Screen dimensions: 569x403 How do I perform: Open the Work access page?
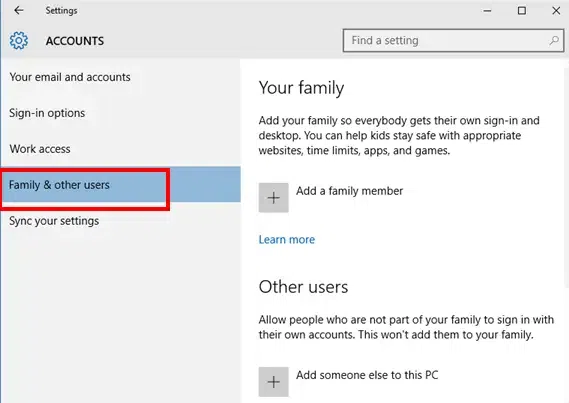coord(120,149)
